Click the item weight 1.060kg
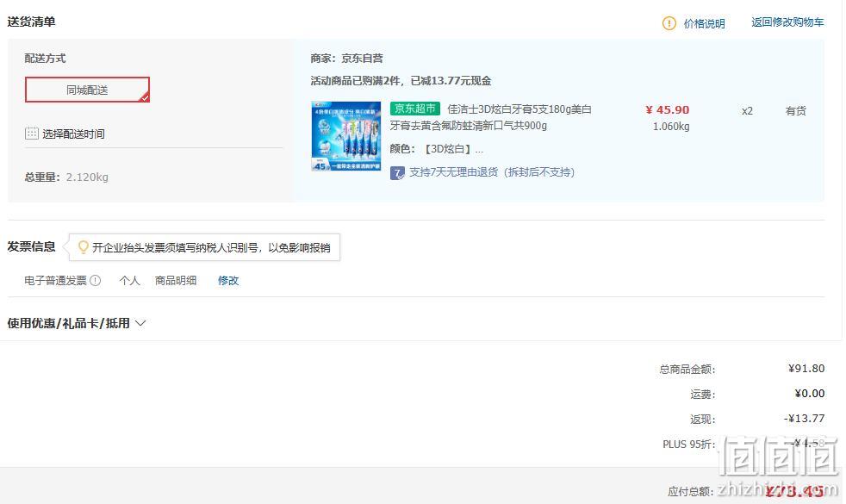The image size is (846, 504). pos(671,127)
